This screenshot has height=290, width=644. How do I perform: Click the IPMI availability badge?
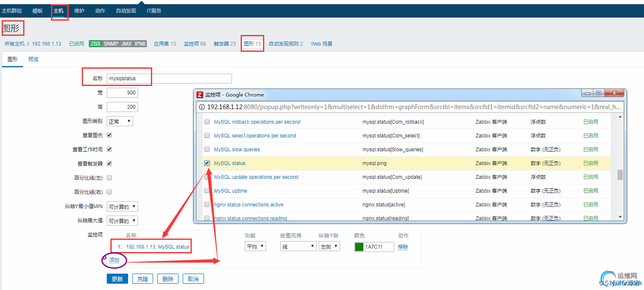[x=140, y=43]
